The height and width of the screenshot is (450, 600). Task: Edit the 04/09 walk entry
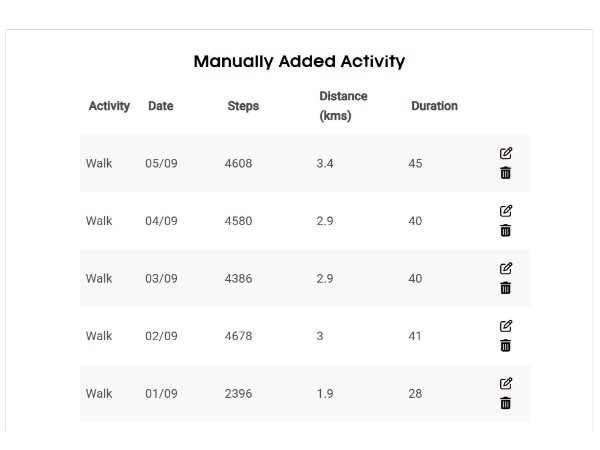click(506, 211)
